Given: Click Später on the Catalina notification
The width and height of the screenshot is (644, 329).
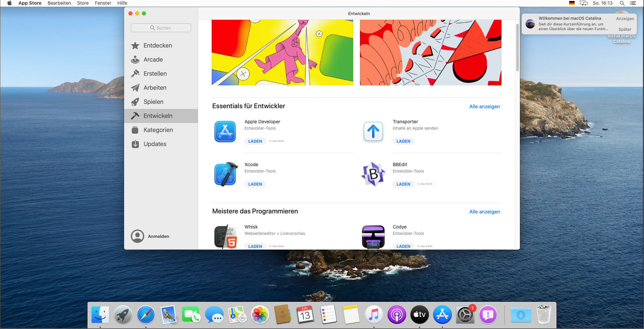Looking at the screenshot, I should [625, 29].
